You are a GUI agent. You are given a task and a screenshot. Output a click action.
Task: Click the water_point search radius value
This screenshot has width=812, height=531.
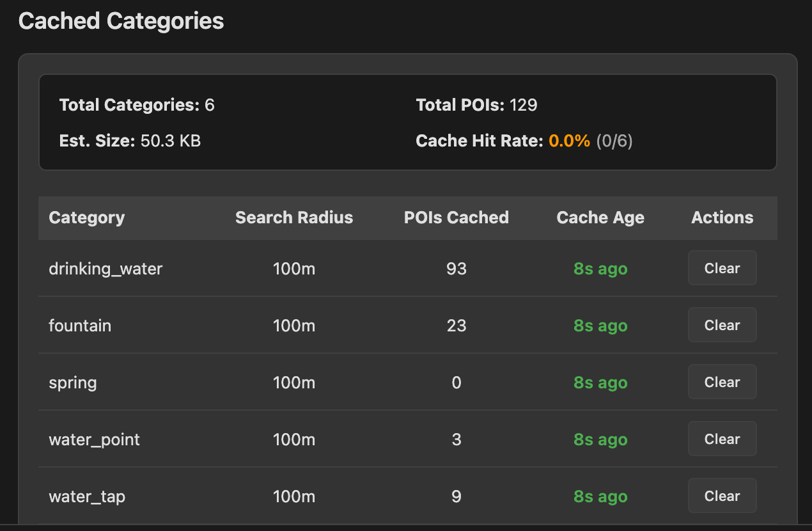tap(294, 440)
